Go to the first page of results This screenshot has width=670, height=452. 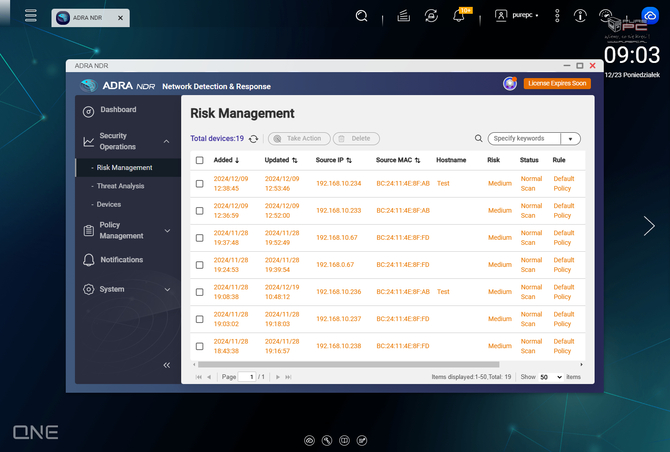199,377
